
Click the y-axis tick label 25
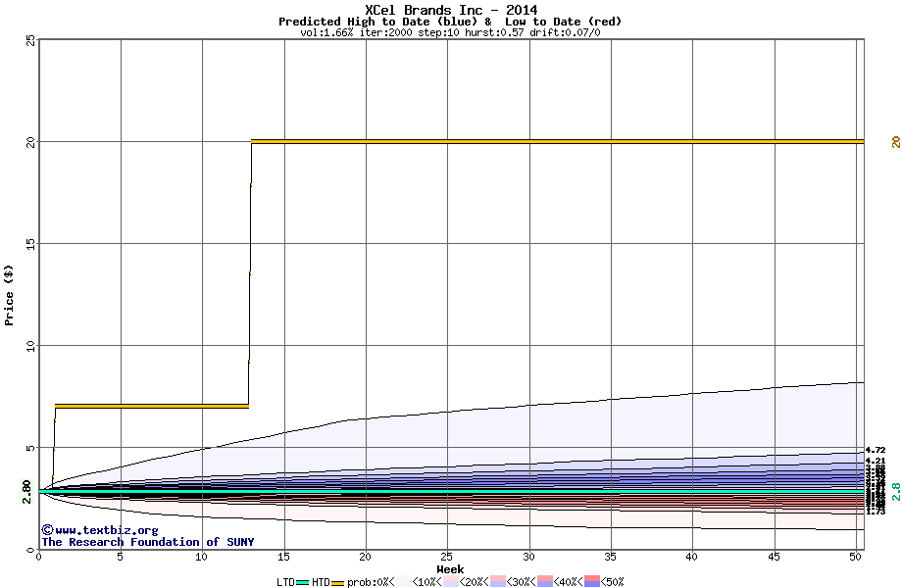click(30, 41)
